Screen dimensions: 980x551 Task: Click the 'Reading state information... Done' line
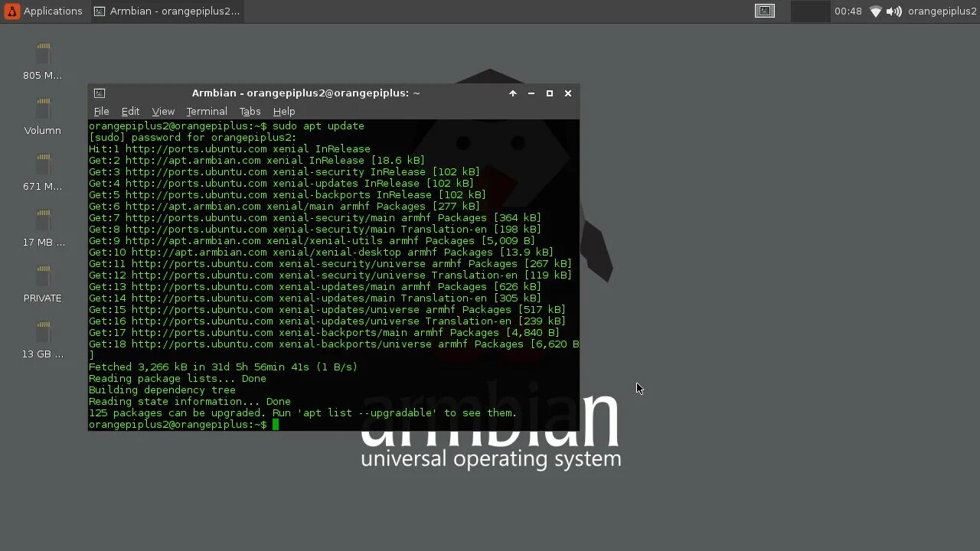tap(190, 401)
